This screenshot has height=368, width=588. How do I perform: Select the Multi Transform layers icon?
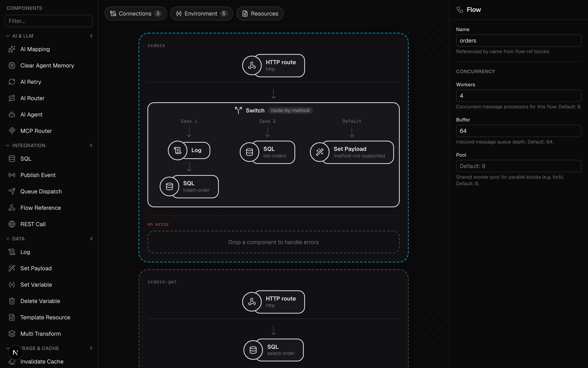click(12, 333)
